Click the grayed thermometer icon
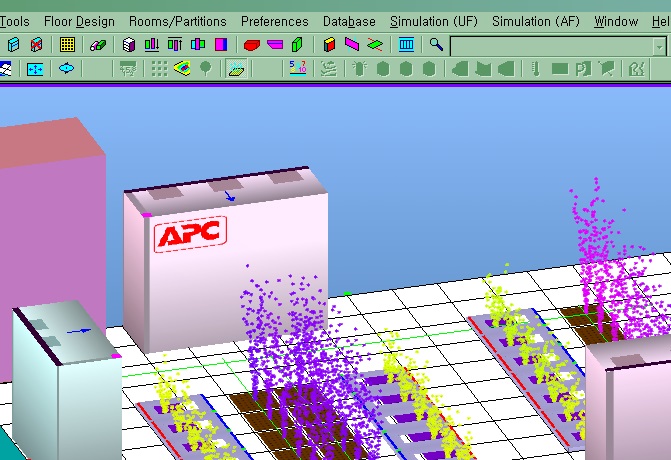 coord(536,68)
